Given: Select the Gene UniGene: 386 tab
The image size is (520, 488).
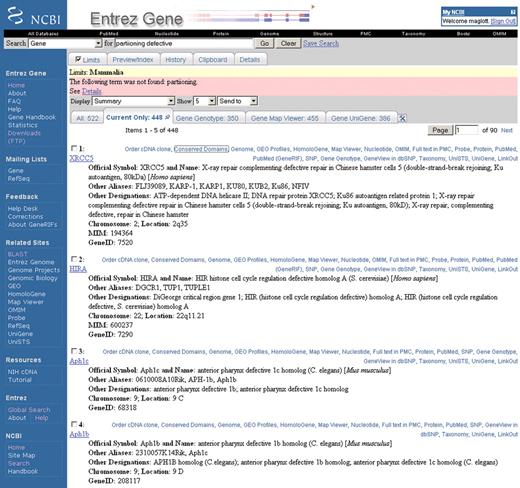Looking at the screenshot, I should [x=361, y=118].
